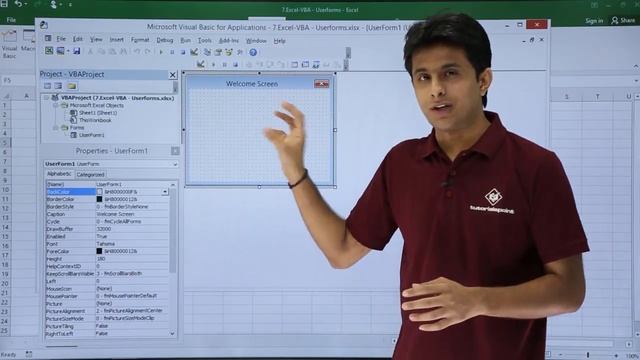Close the Properties - UserForm1 panel
Image resolution: width=640 pixels, height=360 pixels.
175,151
